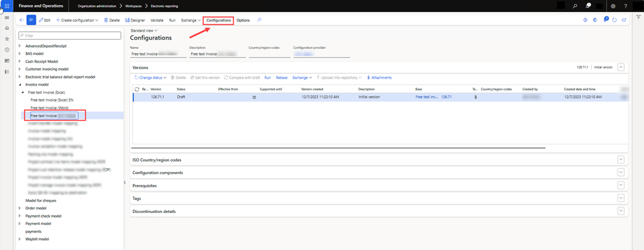This screenshot has height=250, width=644.
Task: Expand Customer invoicing model tree node
Action: (x=20, y=69)
